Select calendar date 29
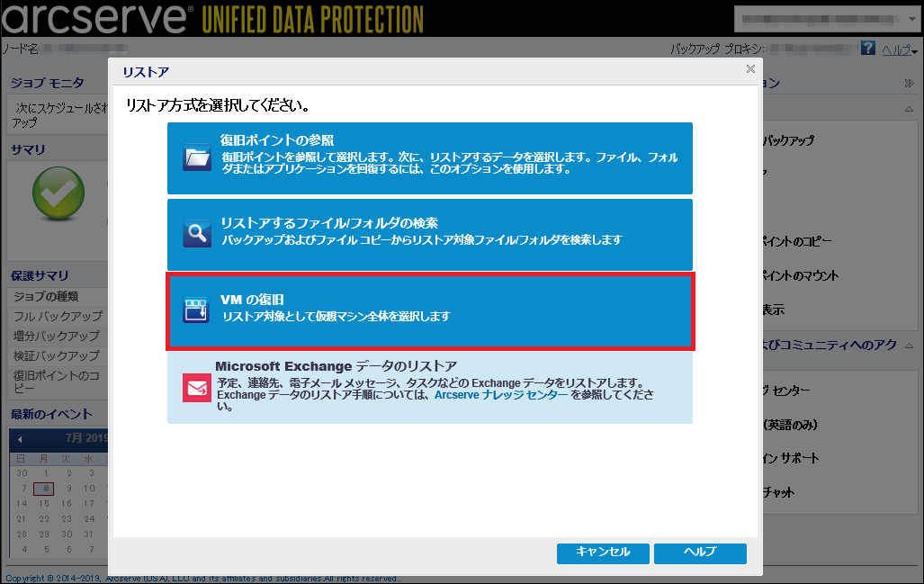This screenshot has height=584, width=924. (44, 535)
